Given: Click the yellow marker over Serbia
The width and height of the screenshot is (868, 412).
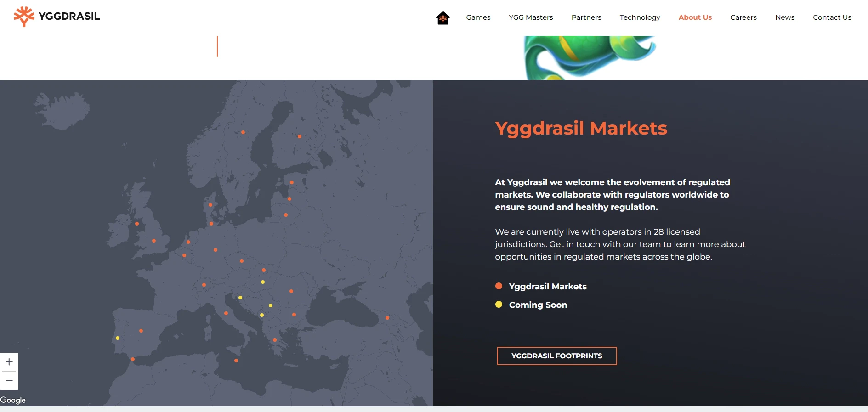Looking at the screenshot, I should click(271, 305).
